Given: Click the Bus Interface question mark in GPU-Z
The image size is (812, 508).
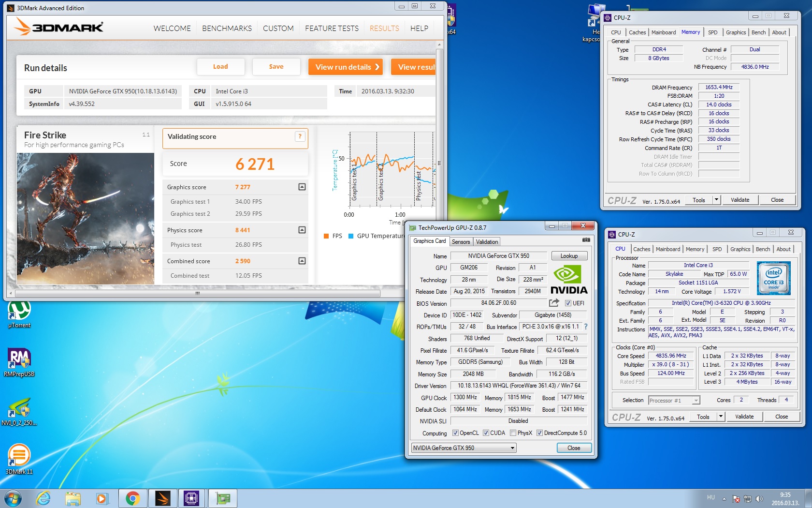Looking at the screenshot, I should tap(586, 327).
